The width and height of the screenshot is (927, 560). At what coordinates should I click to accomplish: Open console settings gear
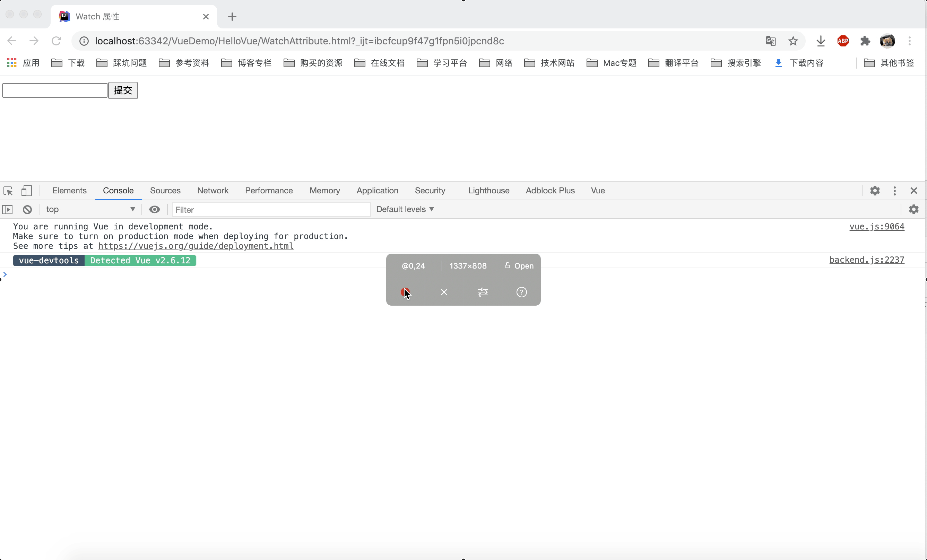[913, 210]
